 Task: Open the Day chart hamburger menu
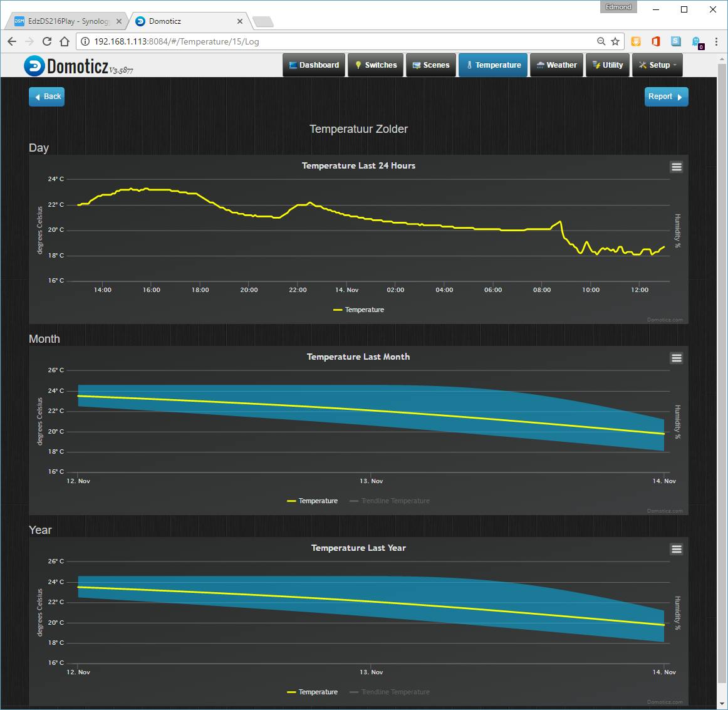(677, 167)
